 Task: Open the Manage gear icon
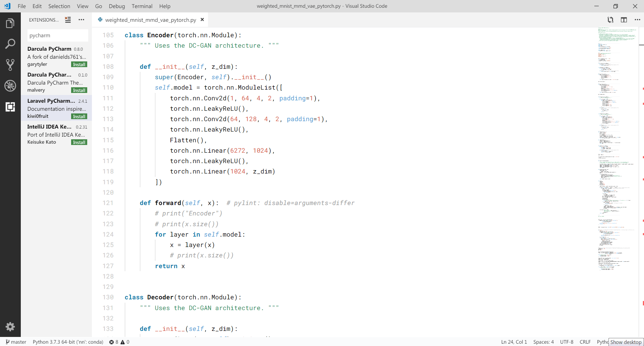tap(10, 327)
